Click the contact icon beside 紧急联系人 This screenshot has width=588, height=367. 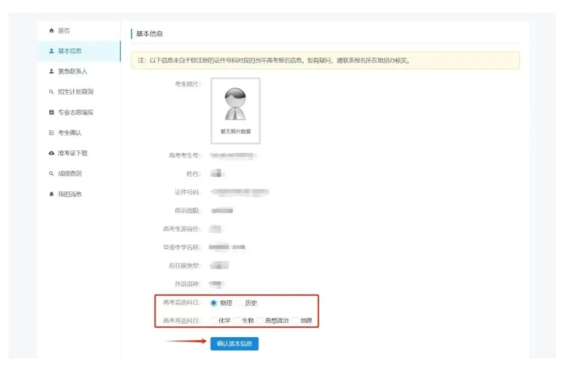(51, 71)
